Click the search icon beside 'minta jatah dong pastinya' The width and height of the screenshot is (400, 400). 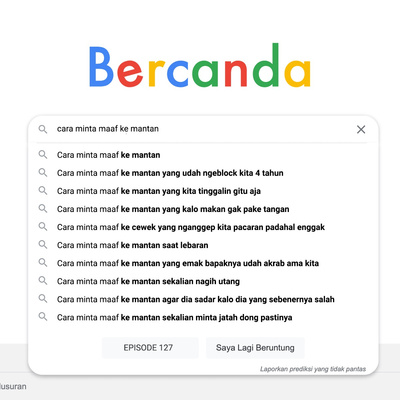point(43,316)
